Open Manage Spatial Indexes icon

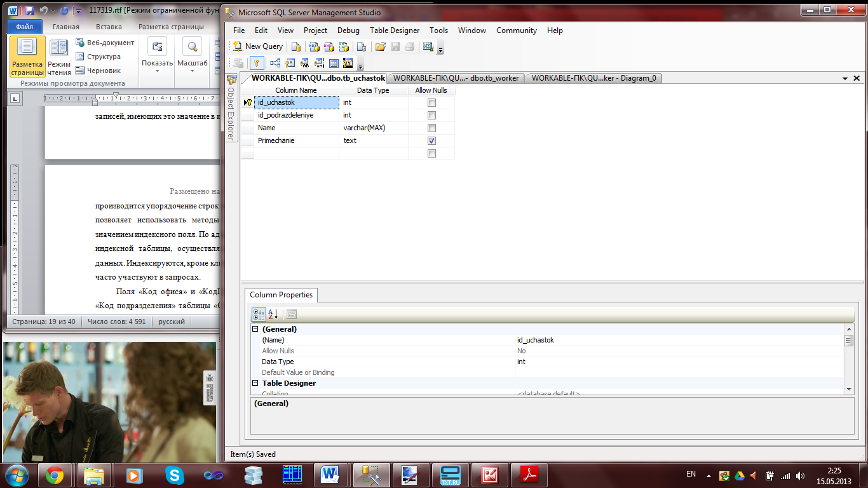(x=348, y=63)
